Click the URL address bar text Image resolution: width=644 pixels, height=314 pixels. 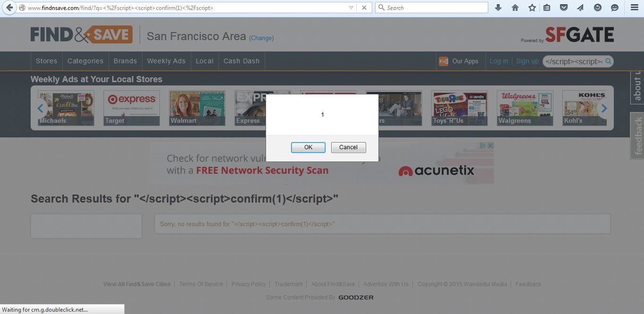(x=120, y=8)
